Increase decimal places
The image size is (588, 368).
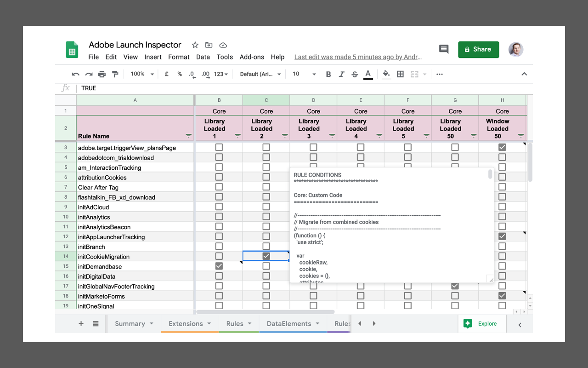[x=205, y=74]
